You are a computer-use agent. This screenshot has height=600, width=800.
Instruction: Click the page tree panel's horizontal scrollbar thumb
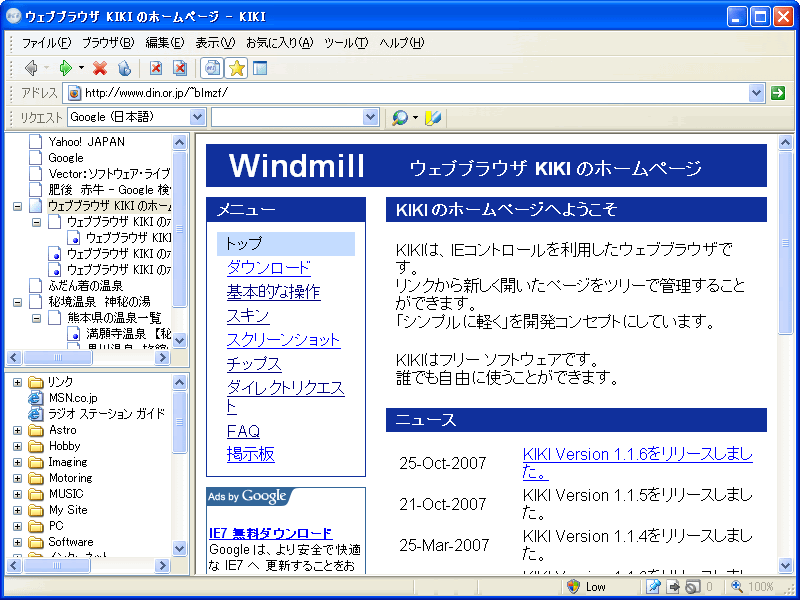click(58, 358)
